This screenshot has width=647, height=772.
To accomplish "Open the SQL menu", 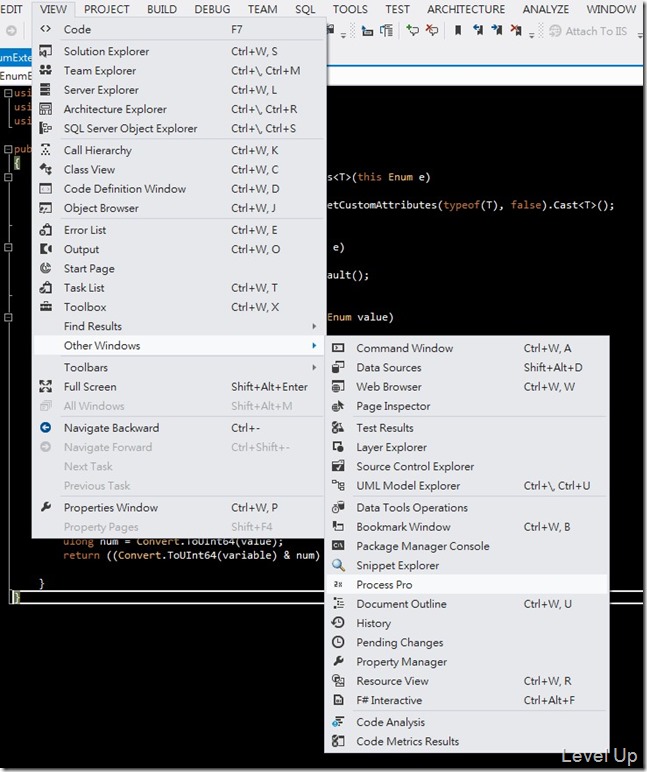I will (305, 9).
